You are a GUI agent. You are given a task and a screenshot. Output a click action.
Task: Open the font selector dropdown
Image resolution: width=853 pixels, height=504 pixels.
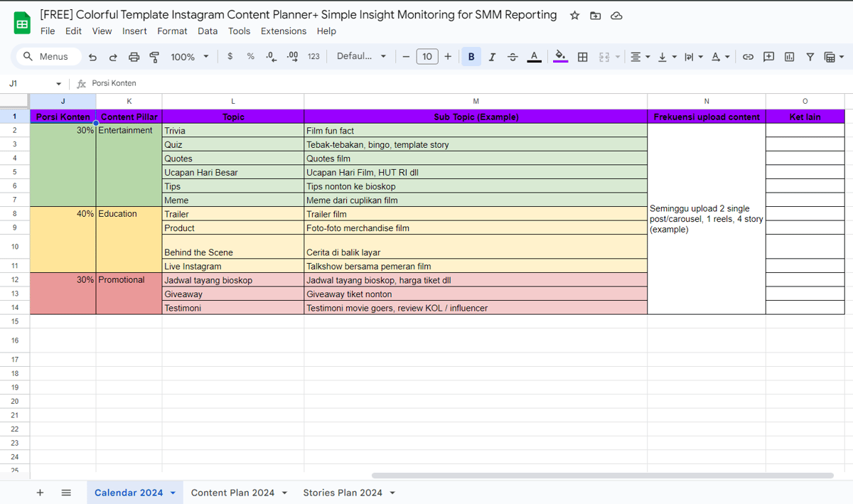361,56
